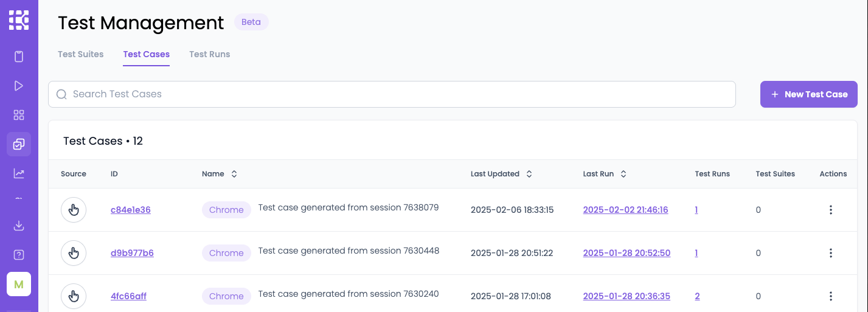
Task: Switch to the Test Suites tab
Action: tap(81, 54)
